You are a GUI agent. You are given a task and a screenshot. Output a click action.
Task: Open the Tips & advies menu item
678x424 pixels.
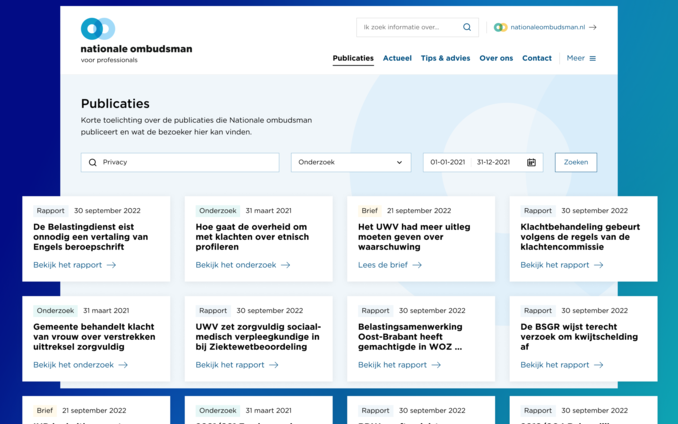click(445, 58)
